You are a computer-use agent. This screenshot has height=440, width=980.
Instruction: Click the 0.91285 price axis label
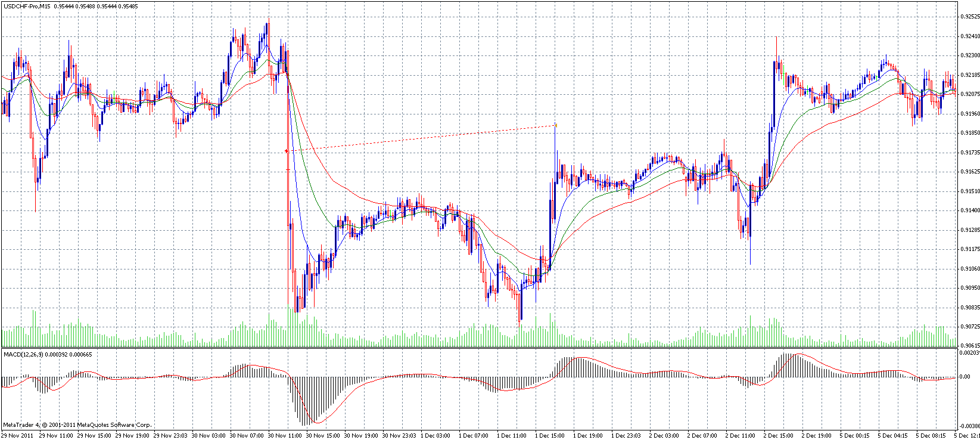pos(971,230)
